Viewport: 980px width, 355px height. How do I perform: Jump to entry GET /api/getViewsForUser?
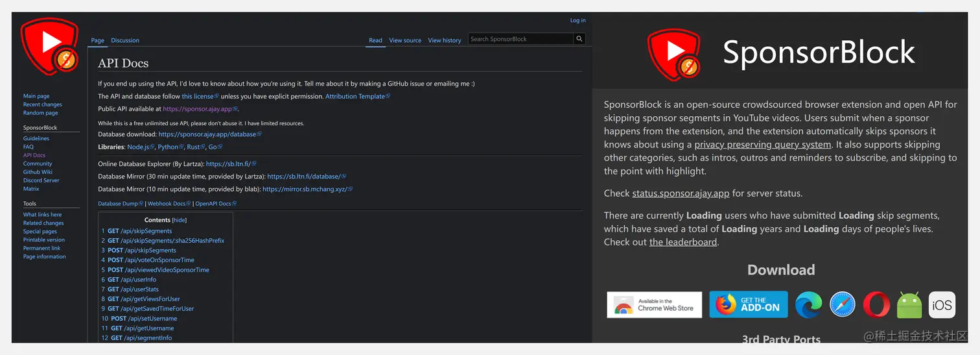pyautogui.click(x=141, y=299)
